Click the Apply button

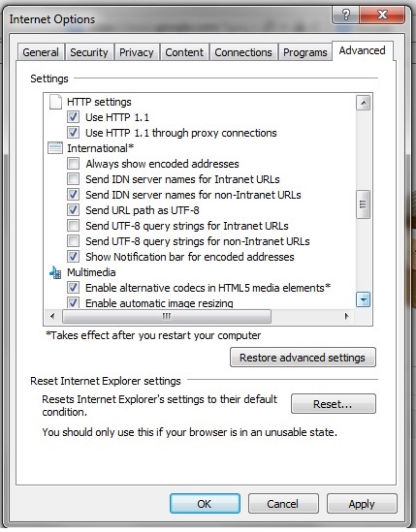coord(362,504)
